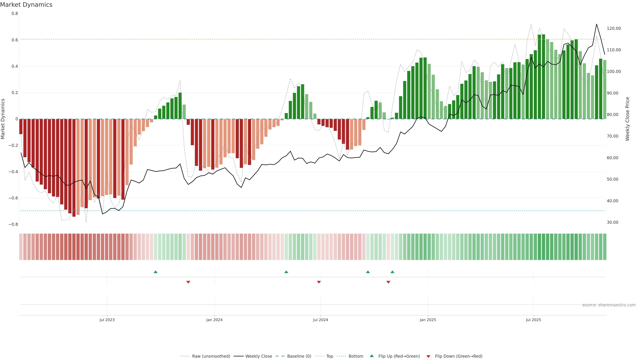Screen dimensions: 644x362
Task: Toggle Weekly Close series in legend
Action: (258, 356)
